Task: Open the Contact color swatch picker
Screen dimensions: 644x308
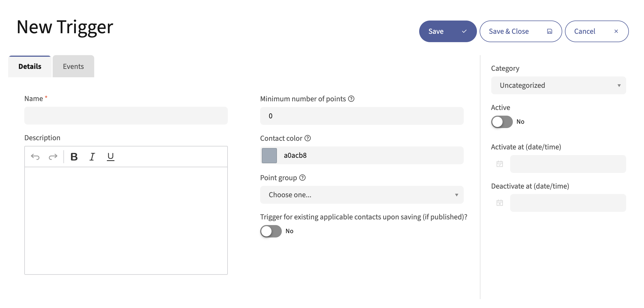Action: 269,156
